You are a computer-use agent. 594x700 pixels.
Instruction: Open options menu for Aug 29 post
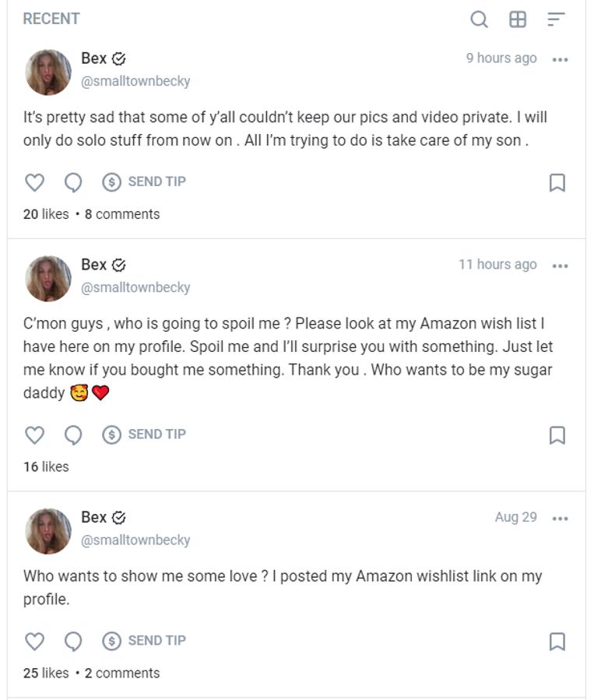pos(560,519)
